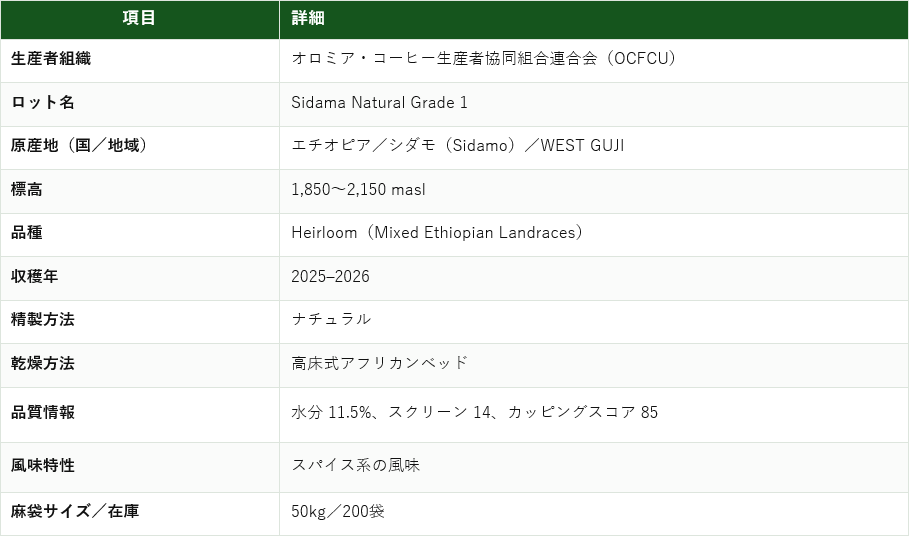Click the 高床式アフリカンベッド drying value
909x536 pixels.
pyautogui.click(x=379, y=363)
